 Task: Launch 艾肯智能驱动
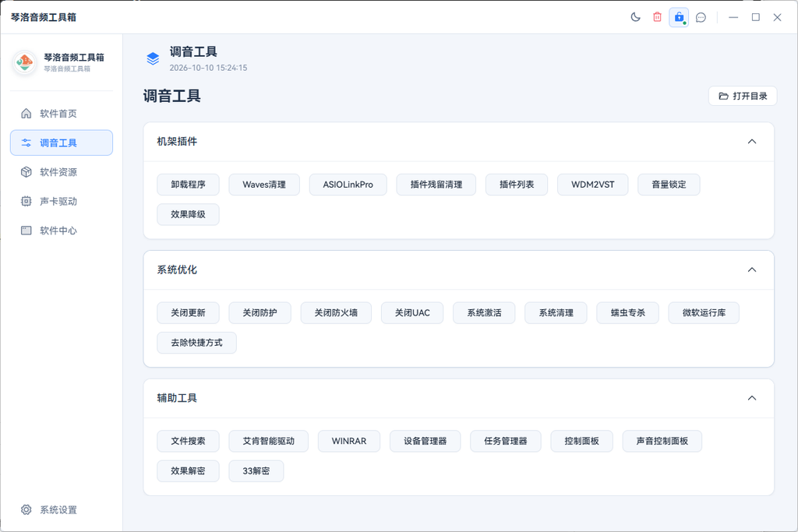(268, 441)
